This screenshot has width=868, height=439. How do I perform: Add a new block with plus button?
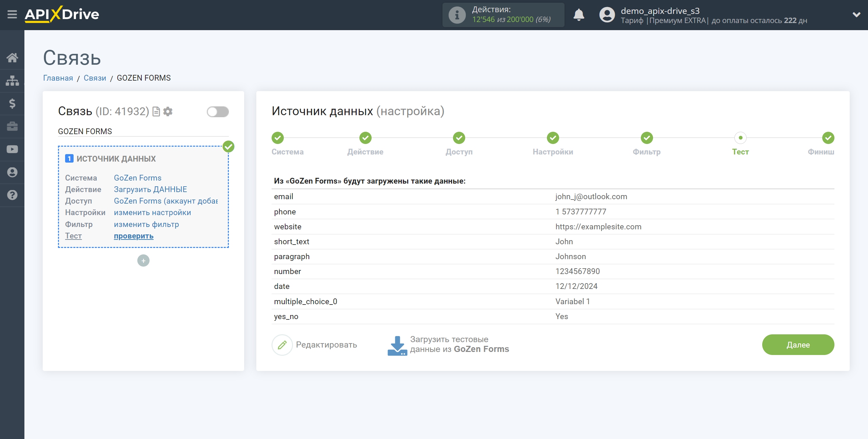click(x=143, y=260)
